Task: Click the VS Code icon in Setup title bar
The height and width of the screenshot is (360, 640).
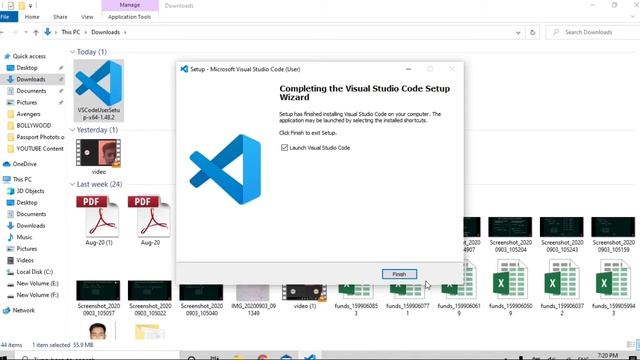Action: tap(184, 69)
